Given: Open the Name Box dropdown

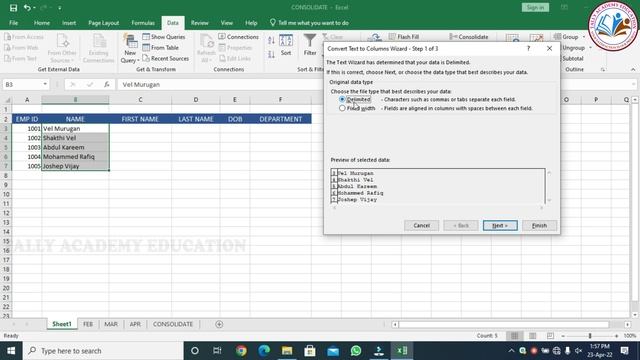Looking at the screenshot, I should (45, 84).
